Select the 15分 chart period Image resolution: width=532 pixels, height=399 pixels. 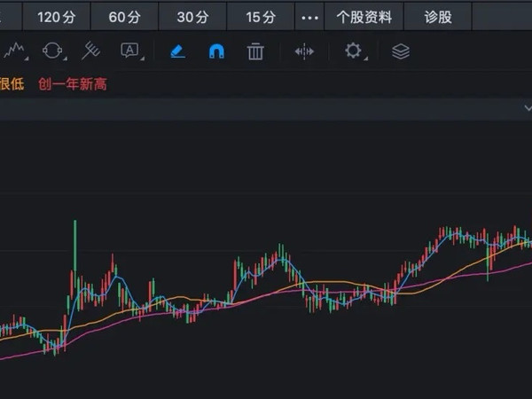261,17
